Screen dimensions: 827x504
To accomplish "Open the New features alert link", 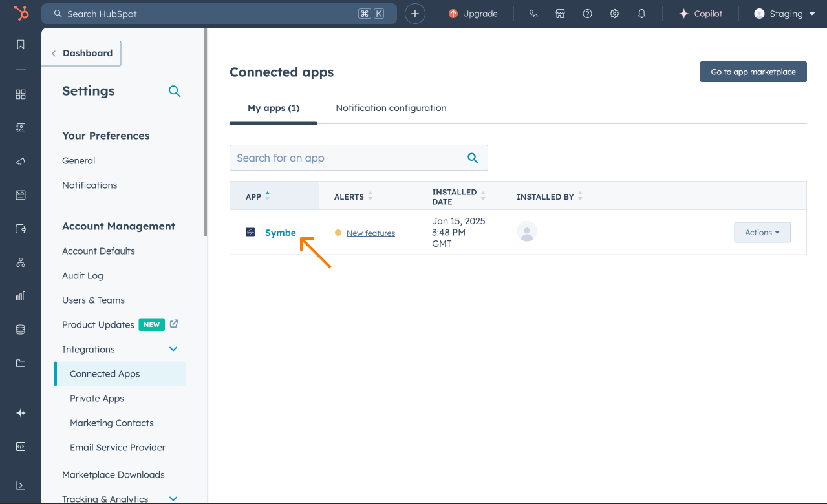I will pyautogui.click(x=371, y=233).
